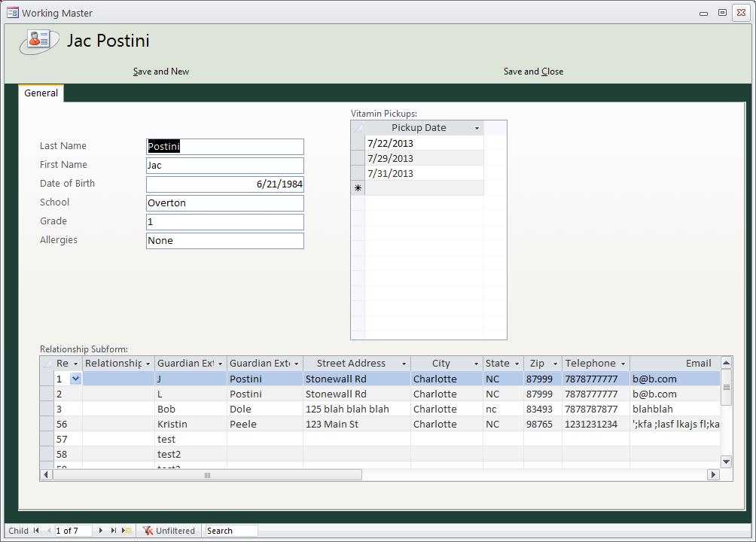
Task: Open the Telephone column dropdown arrow
Action: click(623, 364)
